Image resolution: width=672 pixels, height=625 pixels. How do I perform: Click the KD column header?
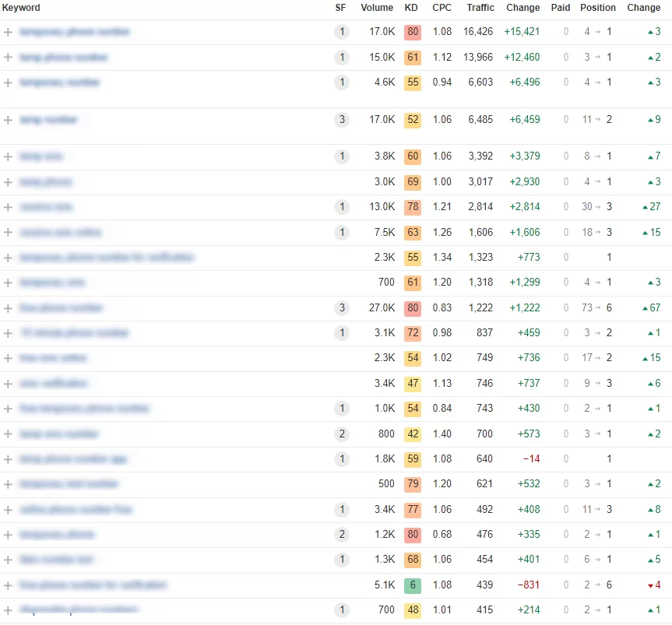point(411,8)
